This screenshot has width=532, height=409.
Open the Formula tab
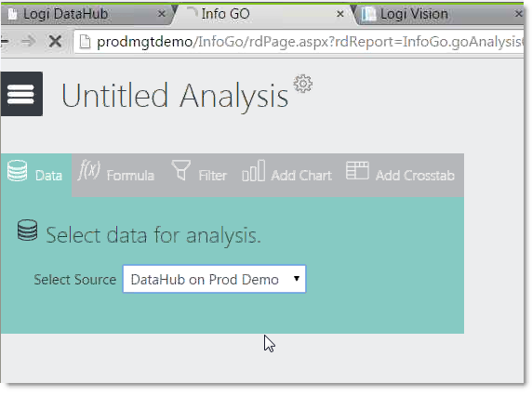[x=116, y=175]
